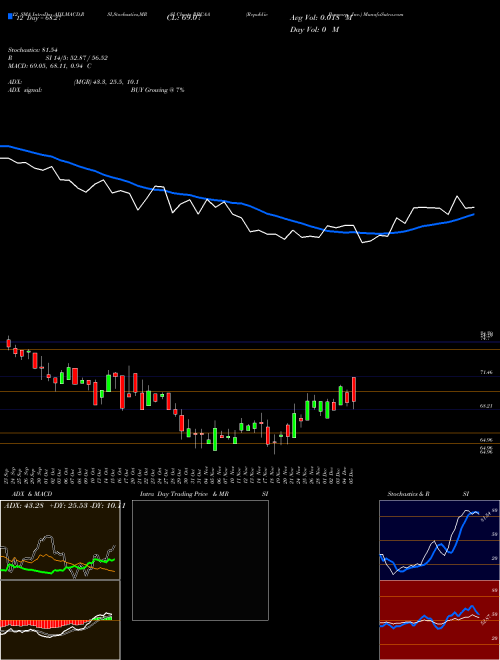Click the end of the blue SMA line

click(x=474, y=214)
